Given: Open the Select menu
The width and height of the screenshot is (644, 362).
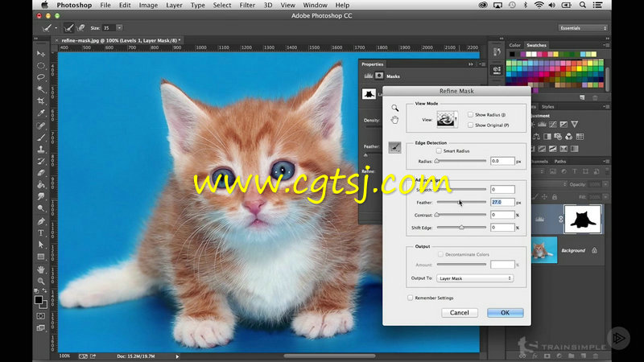Looking at the screenshot, I should click(222, 6).
